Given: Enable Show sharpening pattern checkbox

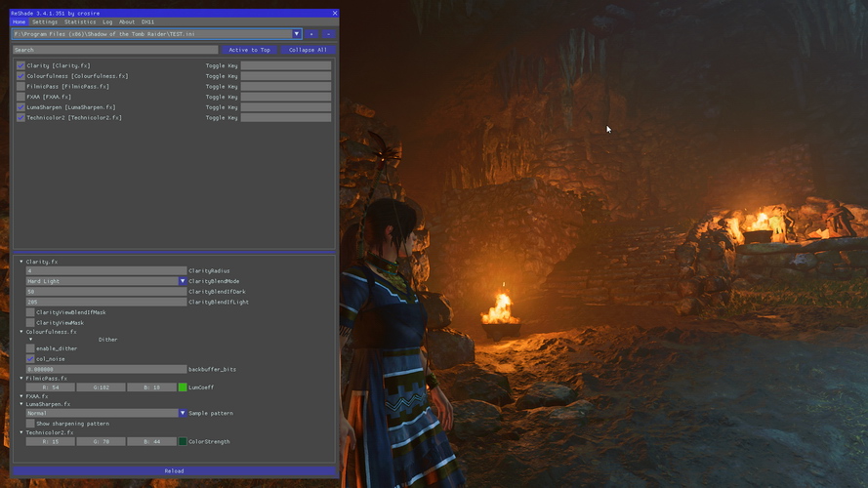Looking at the screenshot, I should 30,424.
